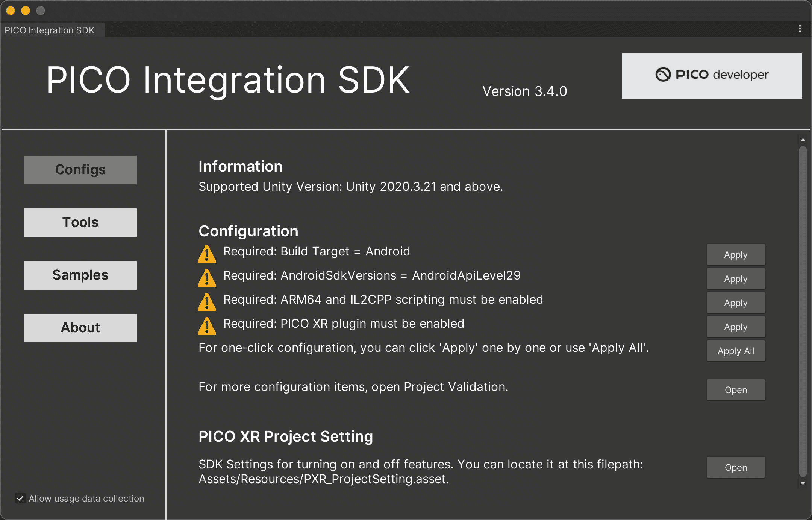Open the PICO XR Project Setting asset
This screenshot has height=520, width=812.
[x=736, y=467]
